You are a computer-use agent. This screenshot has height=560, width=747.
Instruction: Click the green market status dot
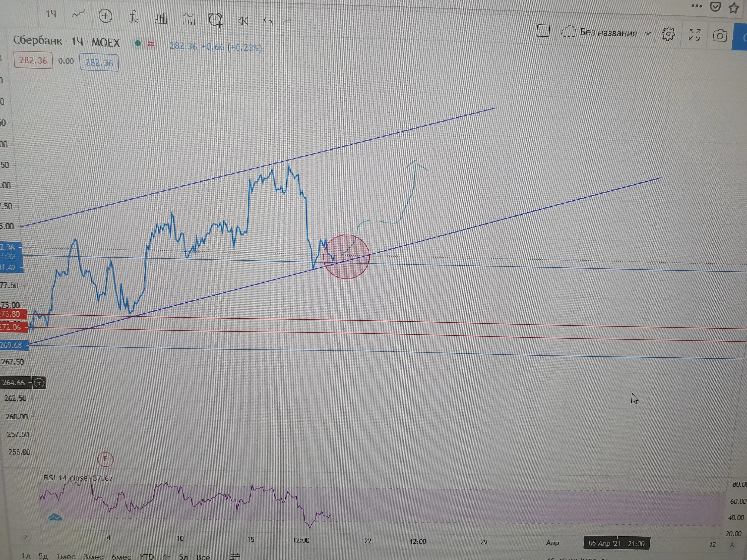138,43
